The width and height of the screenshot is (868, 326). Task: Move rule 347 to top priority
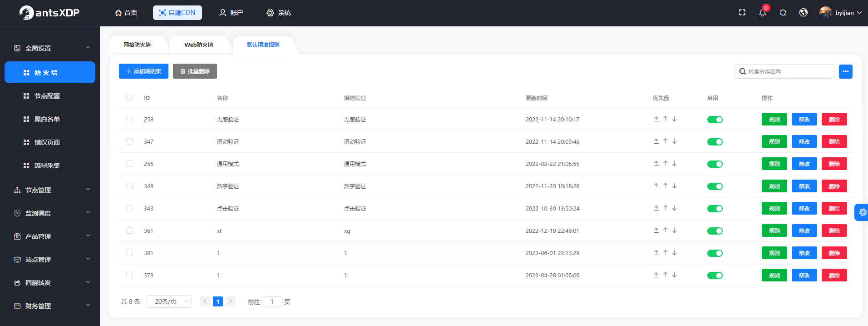click(x=656, y=141)
